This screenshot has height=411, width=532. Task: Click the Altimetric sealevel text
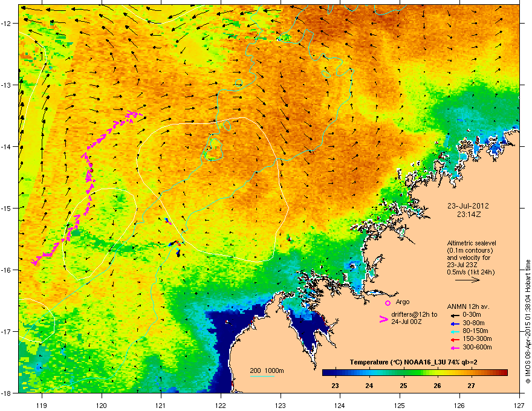click(472, 243)
